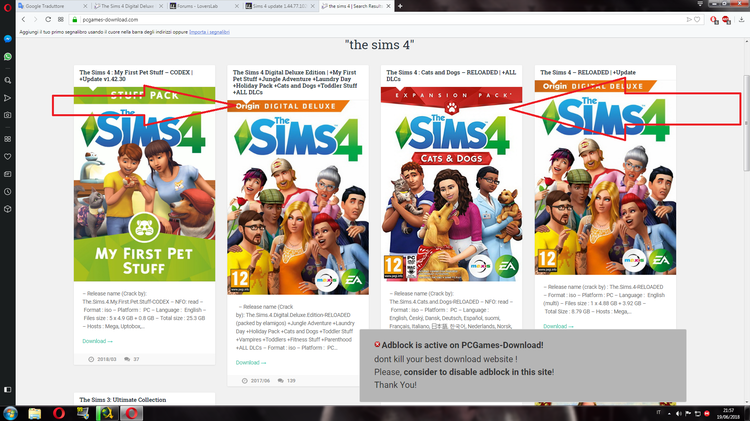Click the page vertical scrollbar
Viewport: 750px width, 421px height.
click(746, 123)
